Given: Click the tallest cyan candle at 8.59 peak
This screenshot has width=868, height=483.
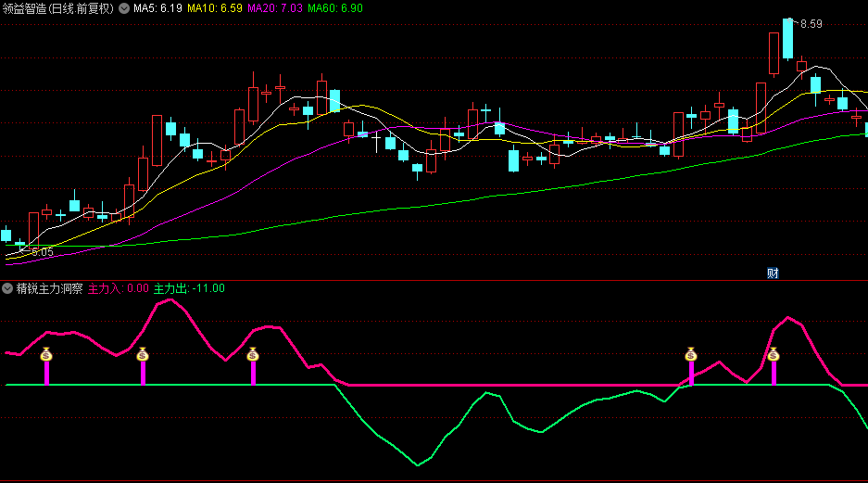Looking at the screenshot, I should [x=787, y=39].
